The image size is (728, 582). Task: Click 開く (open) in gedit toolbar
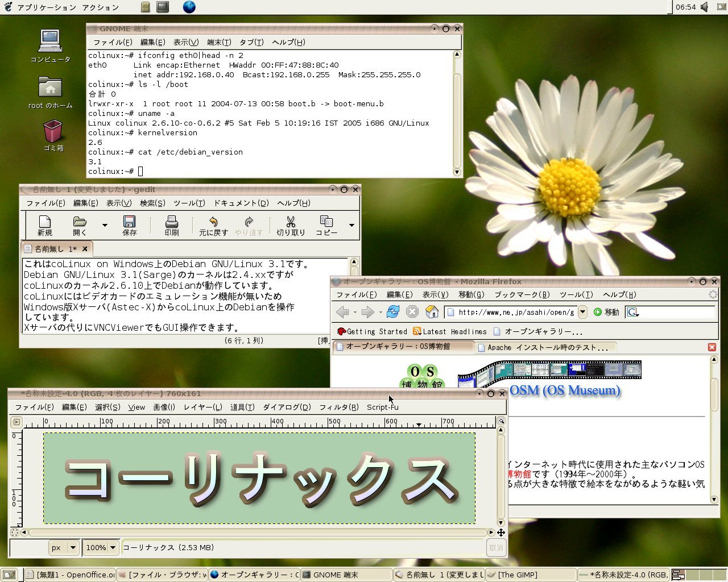coord(80,226)
